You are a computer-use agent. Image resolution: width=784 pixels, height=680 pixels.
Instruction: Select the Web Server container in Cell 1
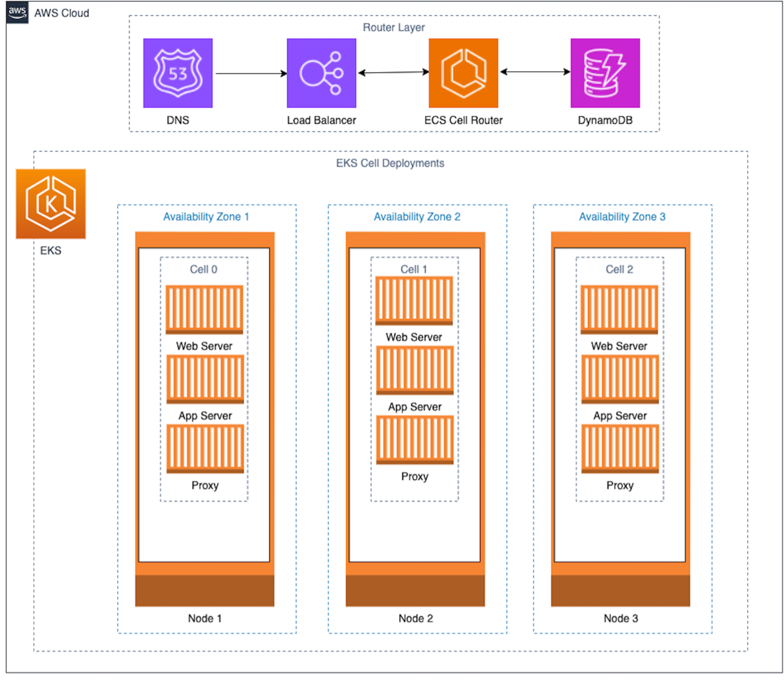[x=414, y=301]
